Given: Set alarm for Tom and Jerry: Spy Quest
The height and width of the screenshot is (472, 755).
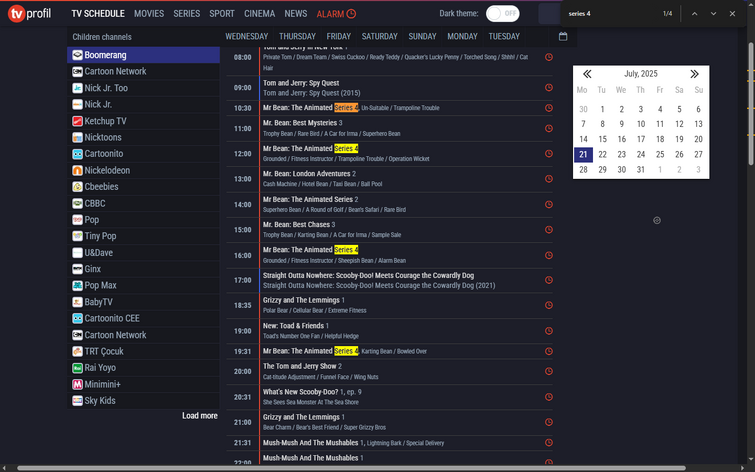Looking at the screenshot, I should pyautogui.click(x=548, y=88).
